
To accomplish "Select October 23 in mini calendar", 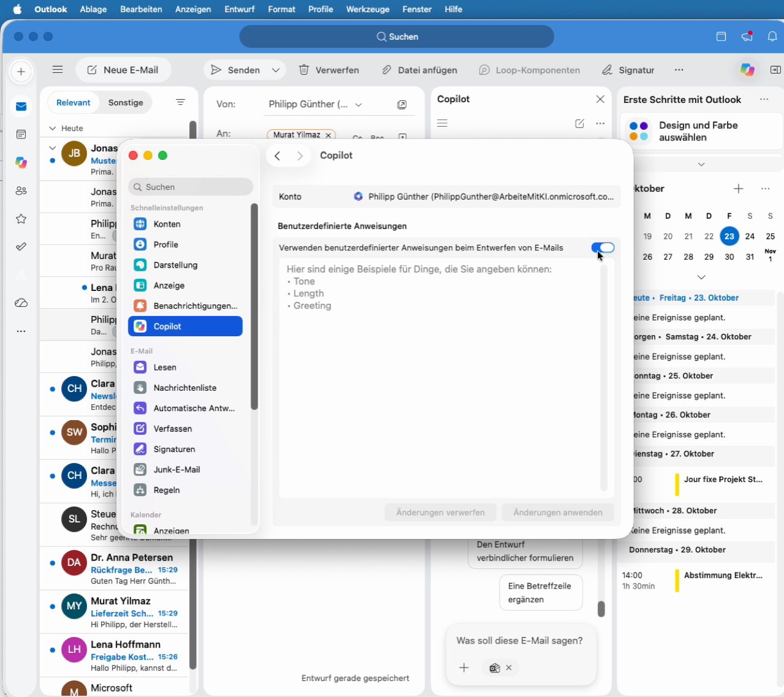I will [729, 236].
